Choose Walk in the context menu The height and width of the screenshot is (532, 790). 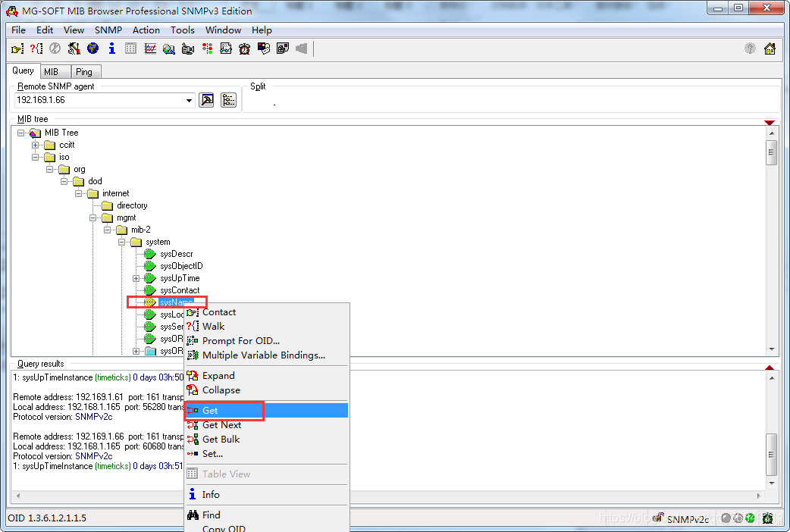[267, 327]
